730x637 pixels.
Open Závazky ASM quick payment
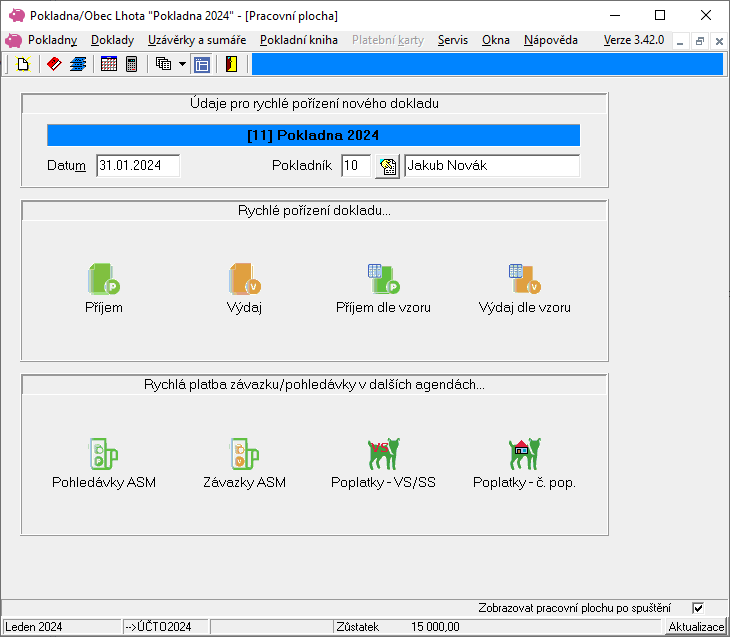tap(244, 463)
